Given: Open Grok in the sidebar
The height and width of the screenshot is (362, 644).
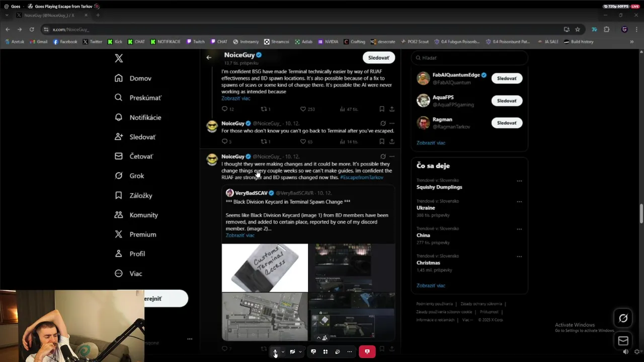Looking at the screenshot, I should 129,175.
